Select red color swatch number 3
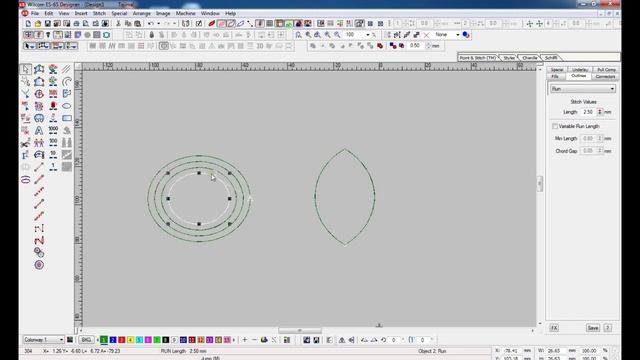The height and width of the screenshot is (360, 640). [122, 340]
